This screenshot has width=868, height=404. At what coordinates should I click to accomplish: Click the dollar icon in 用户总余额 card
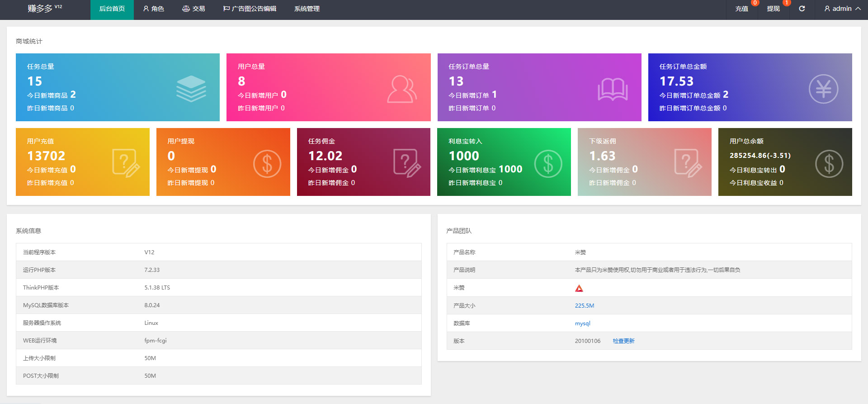click(x=829, y=163)
